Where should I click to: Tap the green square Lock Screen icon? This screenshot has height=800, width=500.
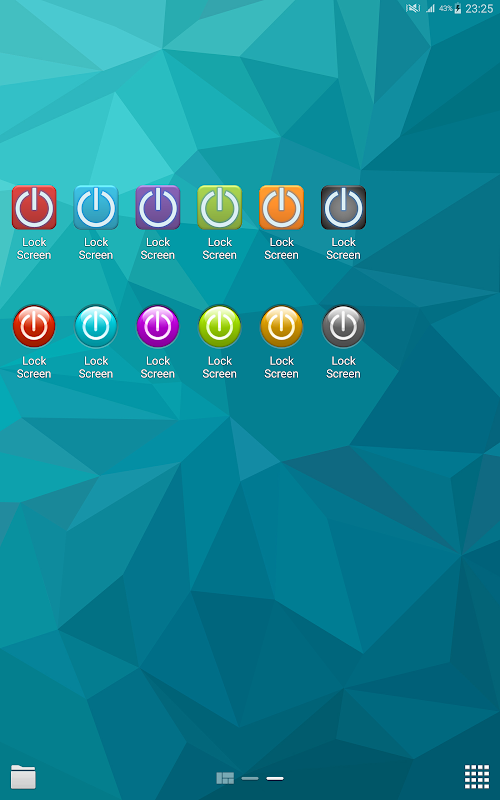coord(219,208)
